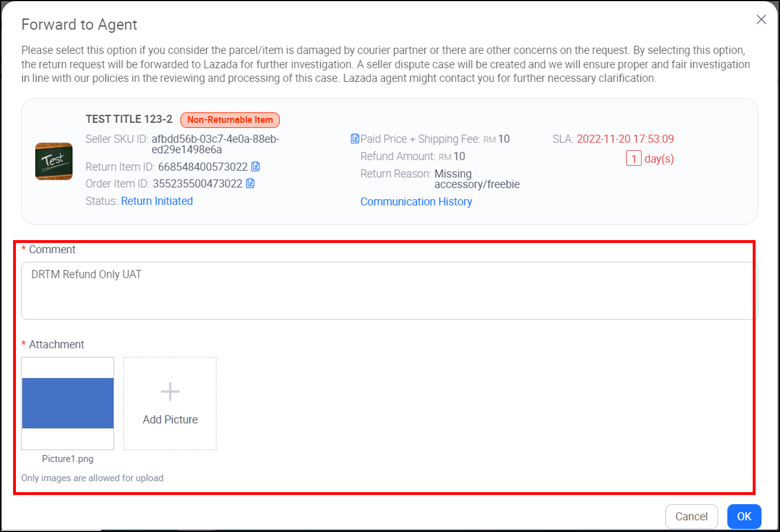Click the Test product image thumbnail

coord(53,161)
